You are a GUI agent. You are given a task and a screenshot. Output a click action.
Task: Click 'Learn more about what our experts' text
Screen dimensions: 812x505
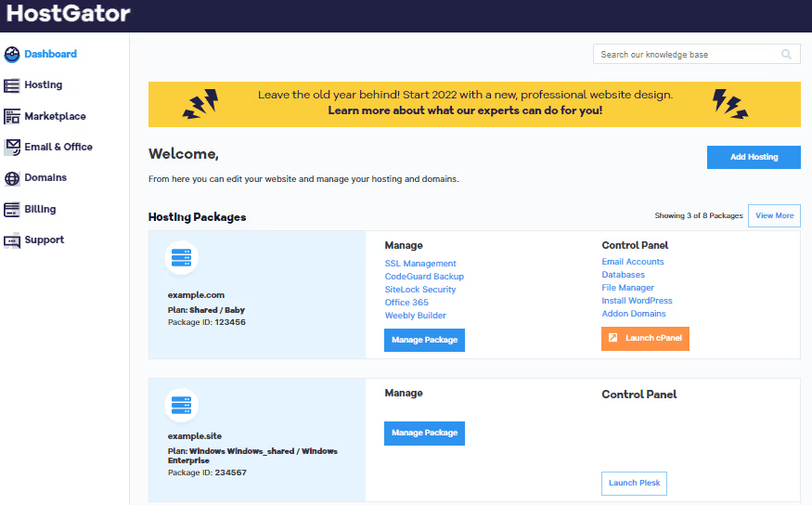[465, 110]
